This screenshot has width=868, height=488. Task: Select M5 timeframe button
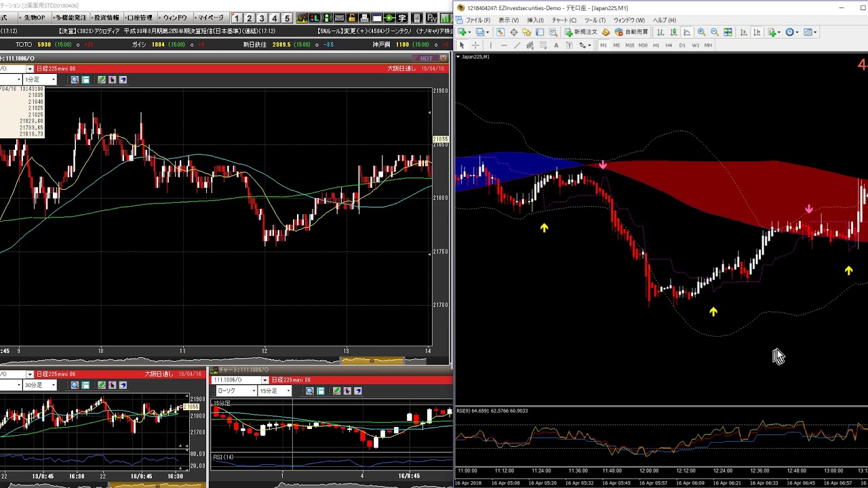(x=616, y=45)
